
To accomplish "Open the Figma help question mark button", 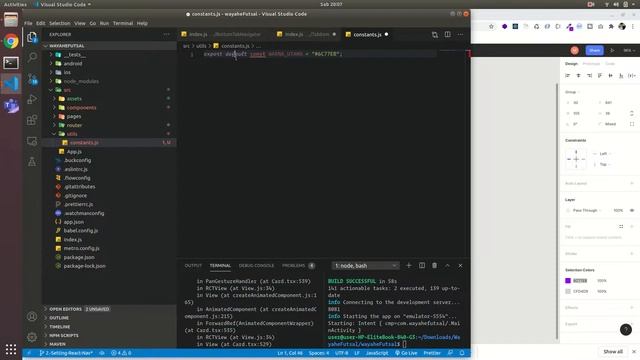I will [x=626, y=329].
